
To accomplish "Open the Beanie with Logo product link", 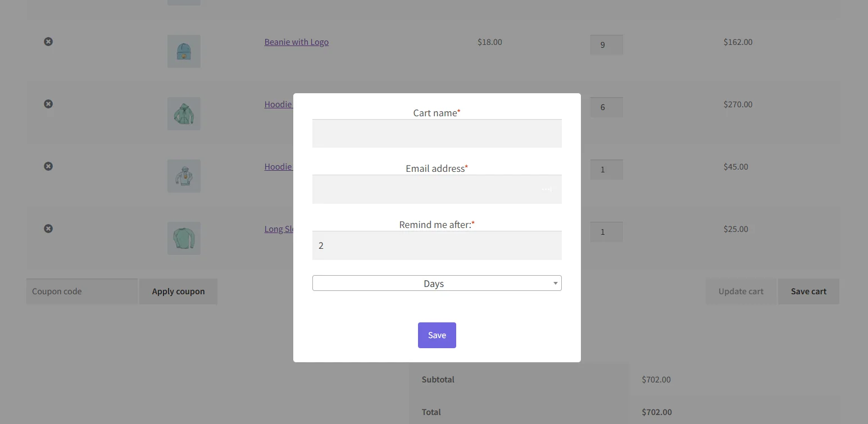I will [296, 42].
